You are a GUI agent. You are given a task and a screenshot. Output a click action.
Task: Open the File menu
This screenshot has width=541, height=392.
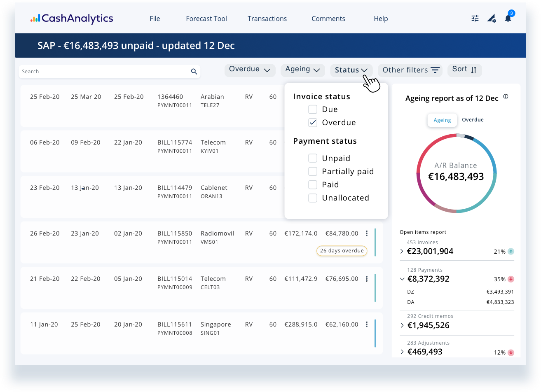pyautogui.click(x=155, y=19)
